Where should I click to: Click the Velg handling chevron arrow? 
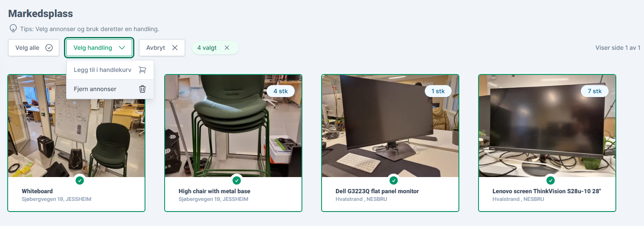point(122,48)
